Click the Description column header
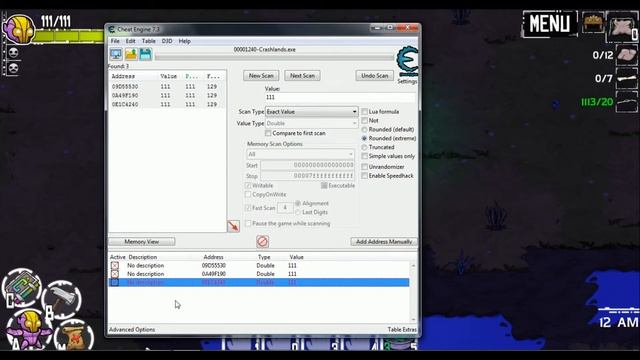This screenshot has height=360, width=640. click(x=142, y=257)
